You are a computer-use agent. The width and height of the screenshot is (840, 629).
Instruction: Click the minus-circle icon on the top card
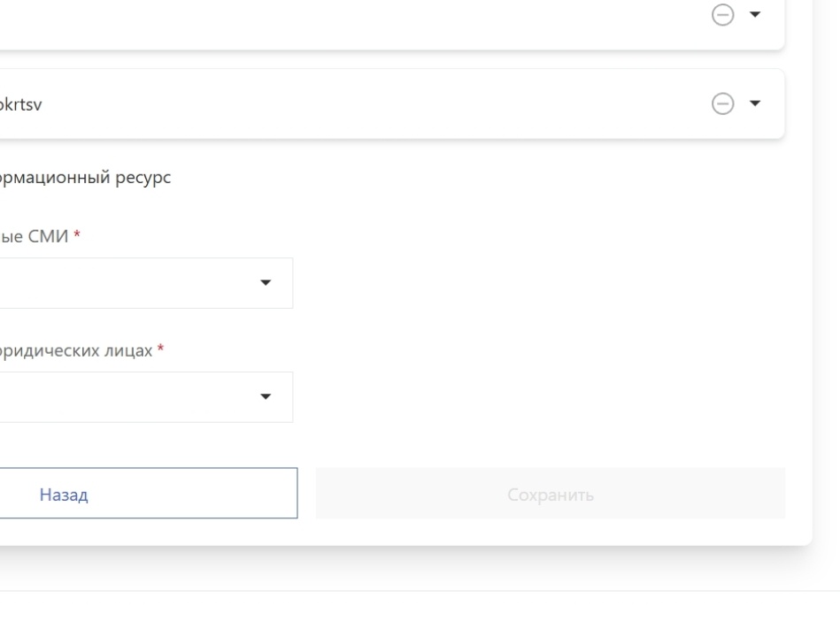[x=723, y=15]
